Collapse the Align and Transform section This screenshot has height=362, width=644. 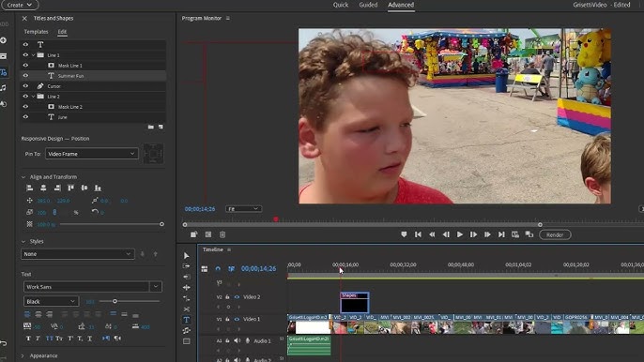pos(23,177)
